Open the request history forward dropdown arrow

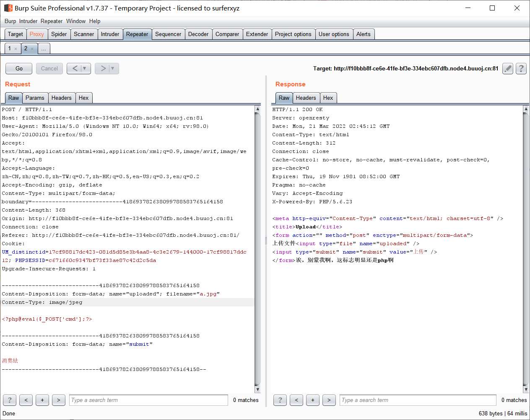(x=114, y=68)
